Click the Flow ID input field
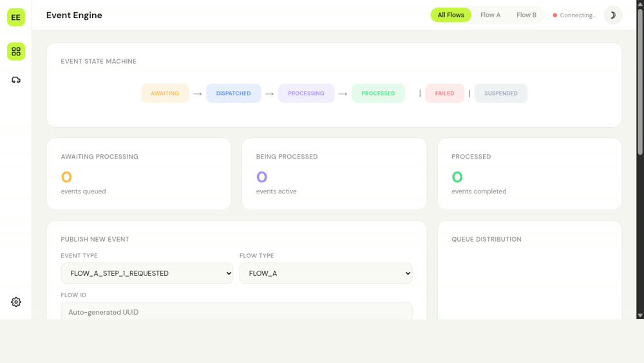The width and height of the screenshot is (644, 363). point(236,311)
